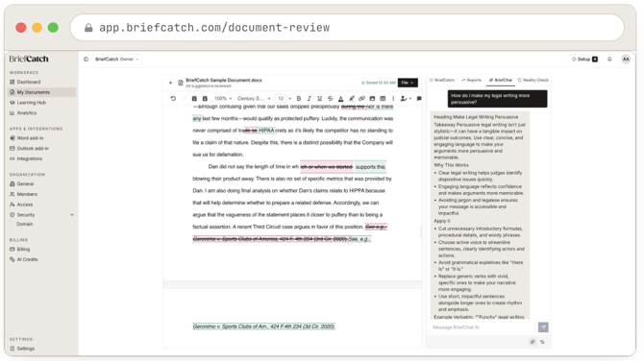
Task: Open Dashboard in sidebar
Action: coord(41,82)
